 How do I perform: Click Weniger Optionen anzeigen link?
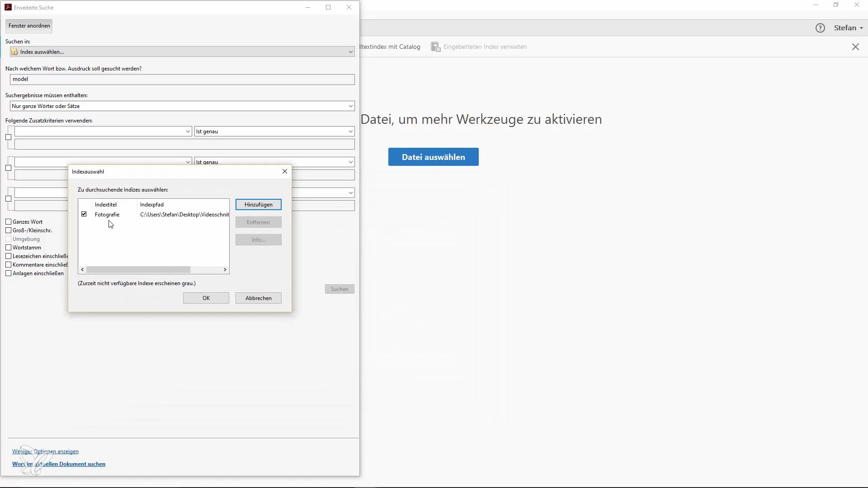(x=45, y=451)
